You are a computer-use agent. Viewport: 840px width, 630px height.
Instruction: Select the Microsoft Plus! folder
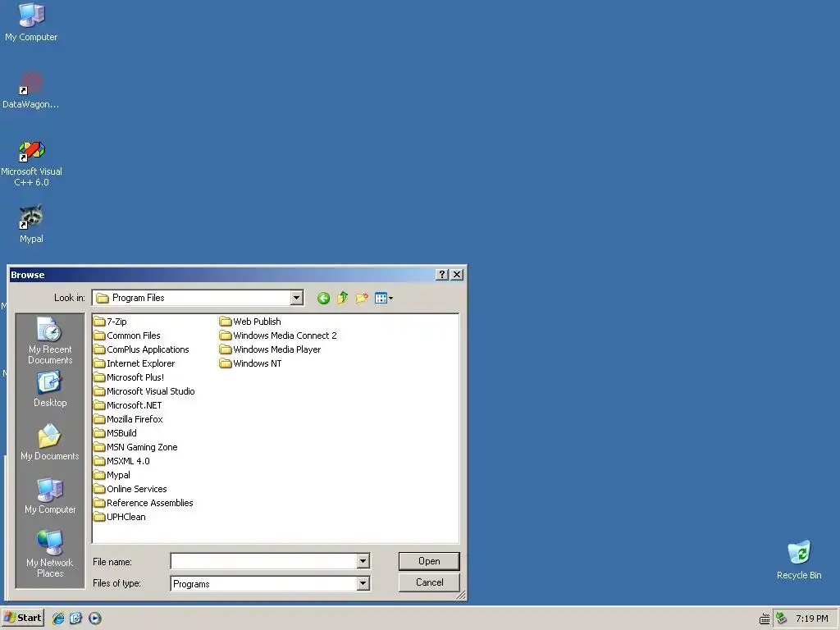[129, 377]
